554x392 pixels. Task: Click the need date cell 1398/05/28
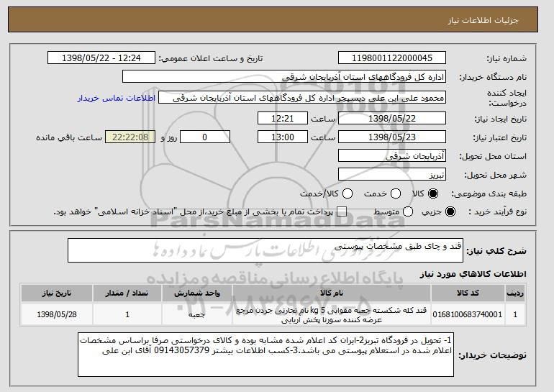(57, 314)
